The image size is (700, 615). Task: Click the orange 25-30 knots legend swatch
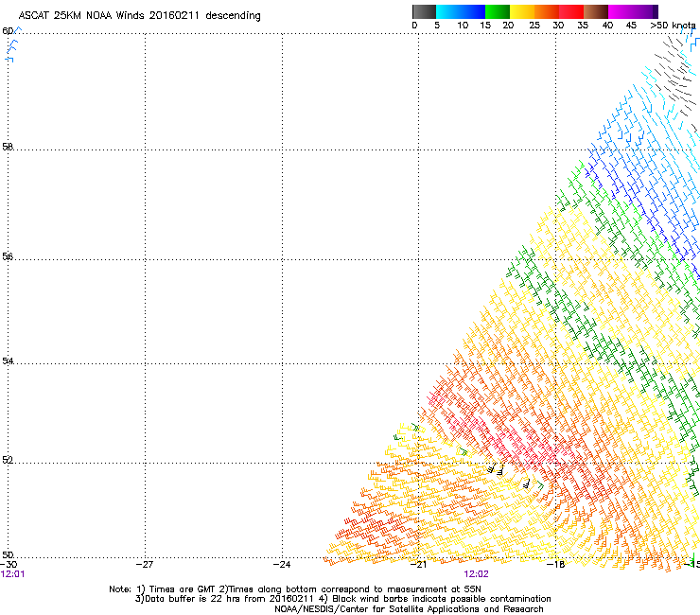[x=547, y=11]
